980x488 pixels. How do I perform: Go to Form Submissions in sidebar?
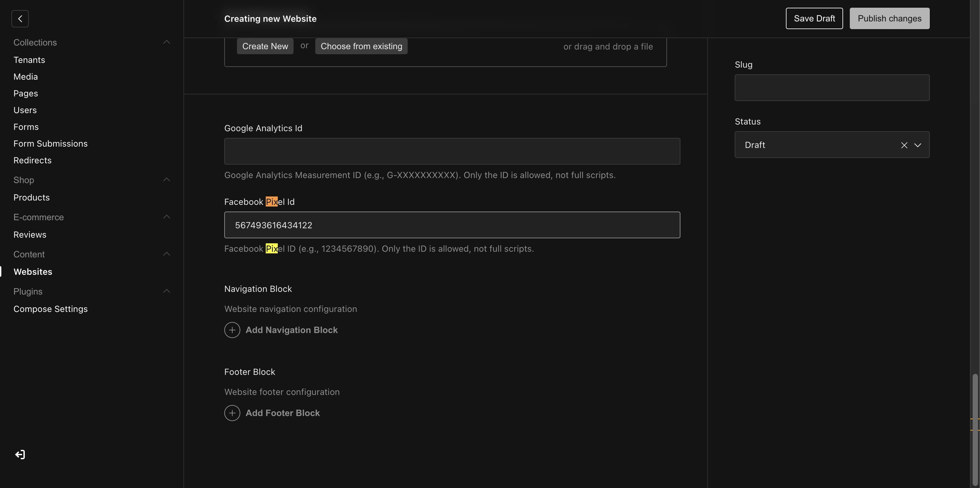pos(51,144)
